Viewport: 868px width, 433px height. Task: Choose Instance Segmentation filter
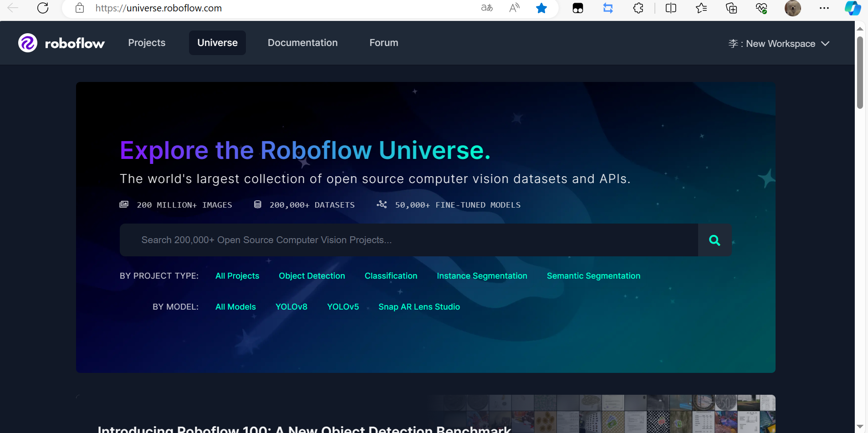[482, 276]
